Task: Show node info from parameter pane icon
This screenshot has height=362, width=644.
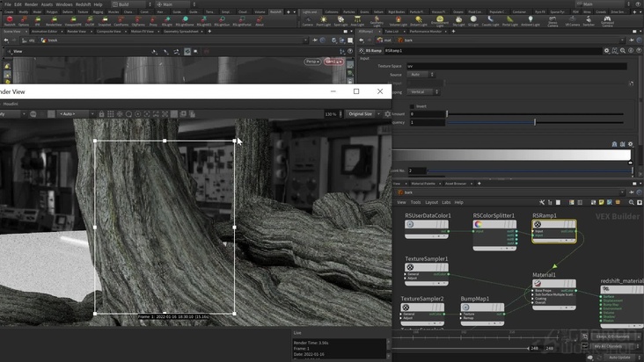Action: tap(631, 50)
